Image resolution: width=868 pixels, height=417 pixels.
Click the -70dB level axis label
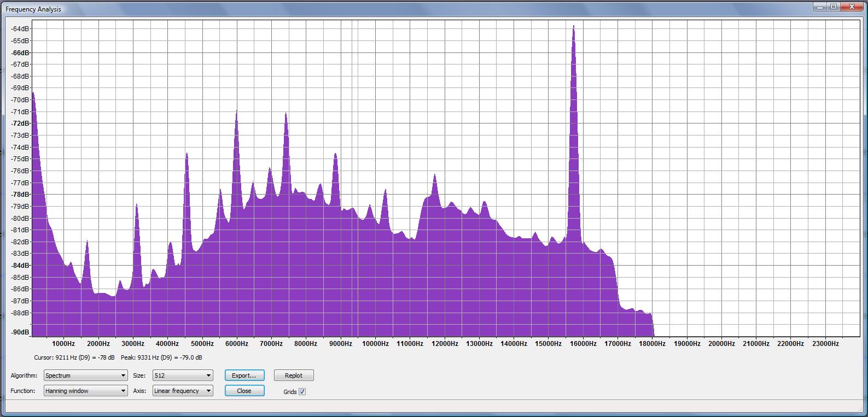[21, 100]
